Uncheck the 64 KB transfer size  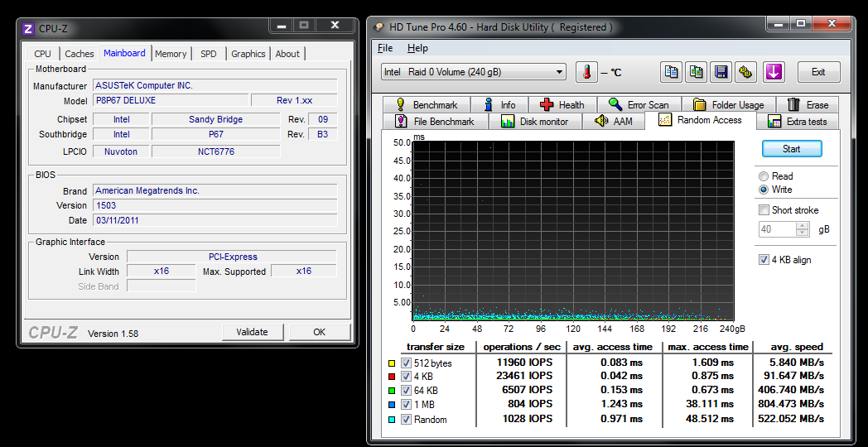(x=407, y=391)
